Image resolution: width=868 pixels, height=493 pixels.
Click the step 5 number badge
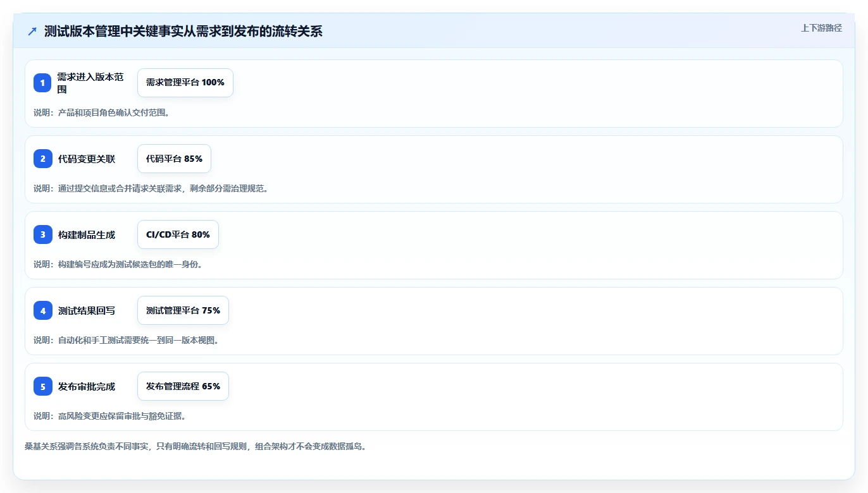point(42,386)
